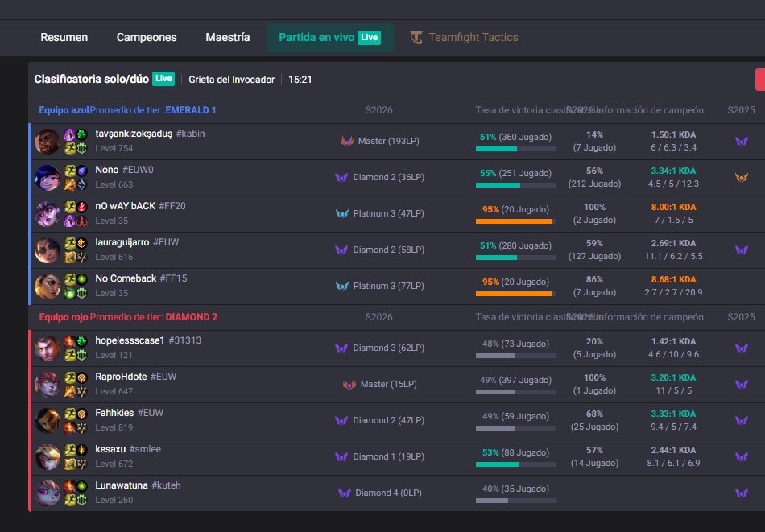Open the Maestría tab
This screenshot has width=765, height=532.
227,38
